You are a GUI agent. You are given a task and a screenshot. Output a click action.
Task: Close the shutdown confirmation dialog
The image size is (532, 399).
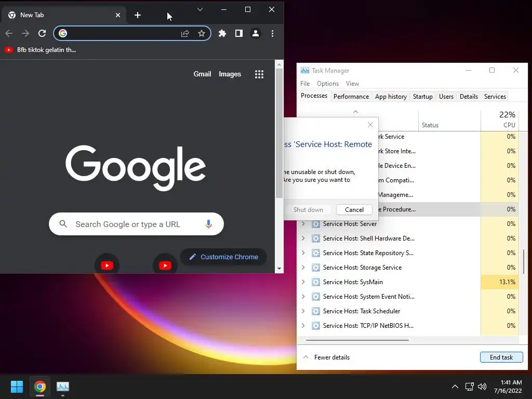point(370,125)
